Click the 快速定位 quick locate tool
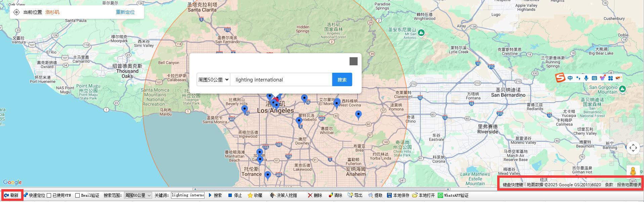Image resolution: width=644 pixels, height=202 pixels. 34,195
